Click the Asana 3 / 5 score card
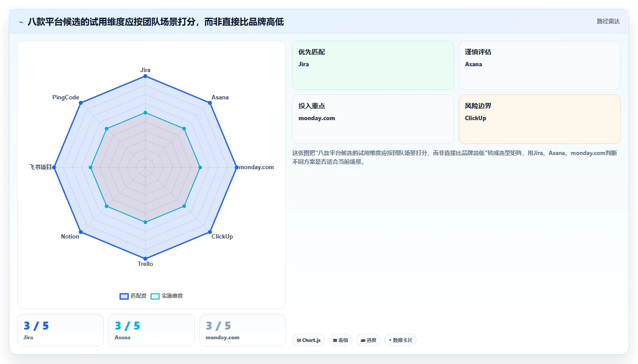Viewport: 638px width, 364px height. pyautogui.click(x=152, y=330)
